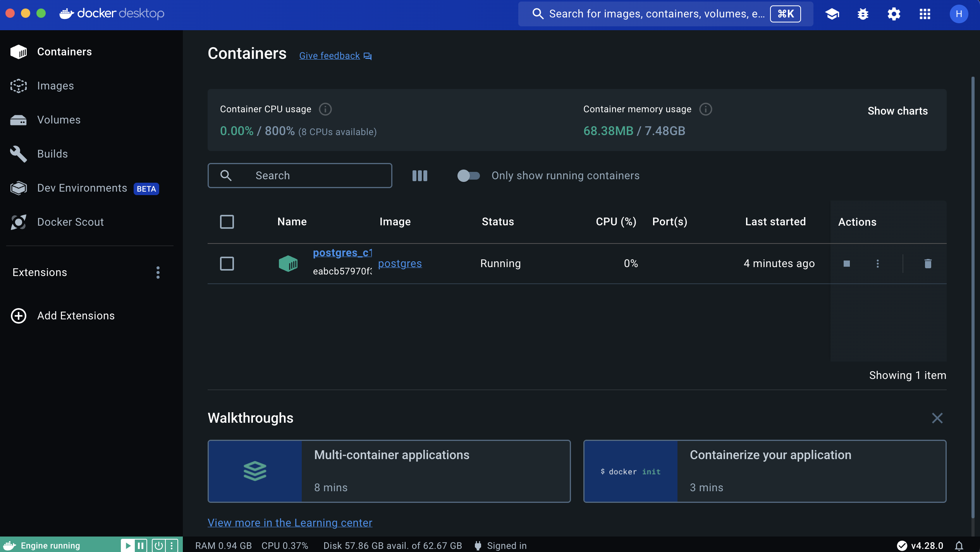Click the Add Extensions plus icon
The width and height of the screenshot is (980, 552).
pos(19,316)
